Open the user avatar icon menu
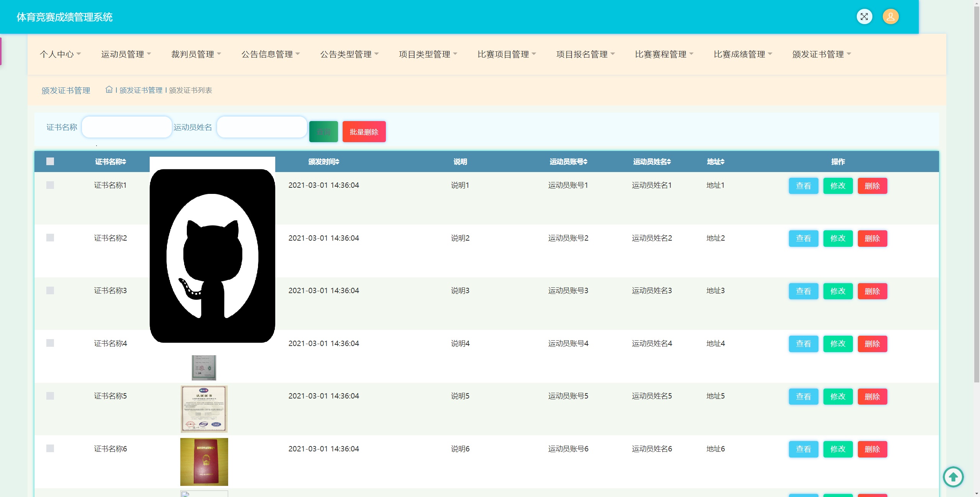This screenshot has width=980, height=497. point(890,16)
